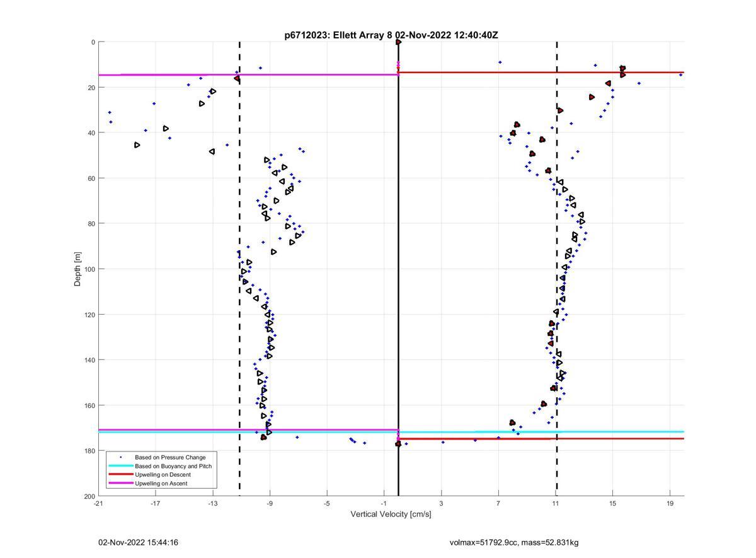Image resolution: width=756 pixels, height=558 pixels.
Task: Click the x-axis tick label "-5"
Action: [x=326, y=503]
